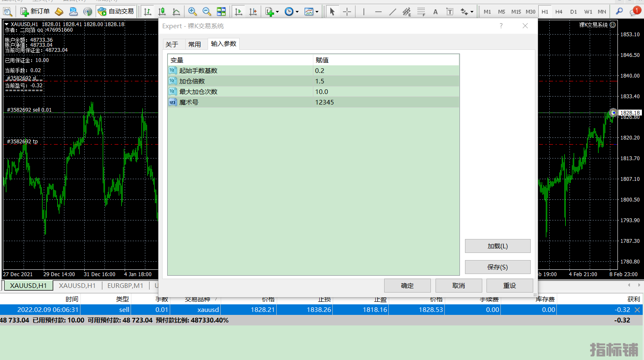The width and height of the screenshot is (644, 360).
Task: Edit 最大加仓次数 value 10.0
Action: point(386,91)
